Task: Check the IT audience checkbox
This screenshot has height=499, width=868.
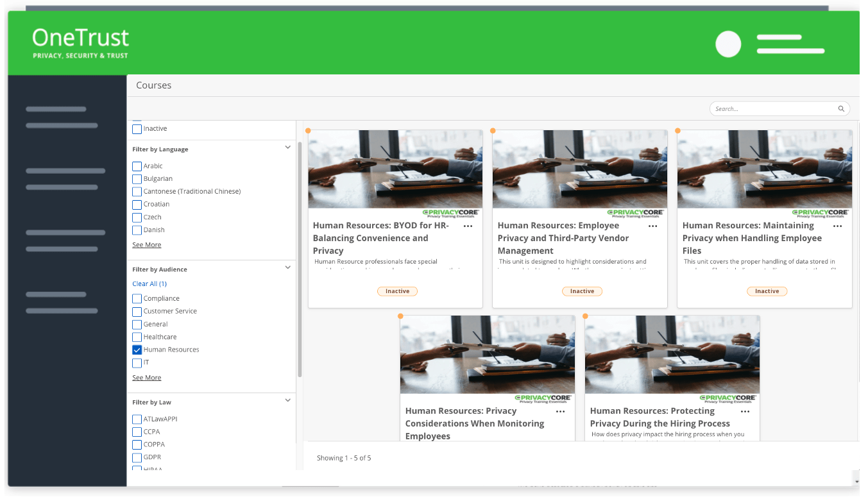Action: [x=137, y=363]
